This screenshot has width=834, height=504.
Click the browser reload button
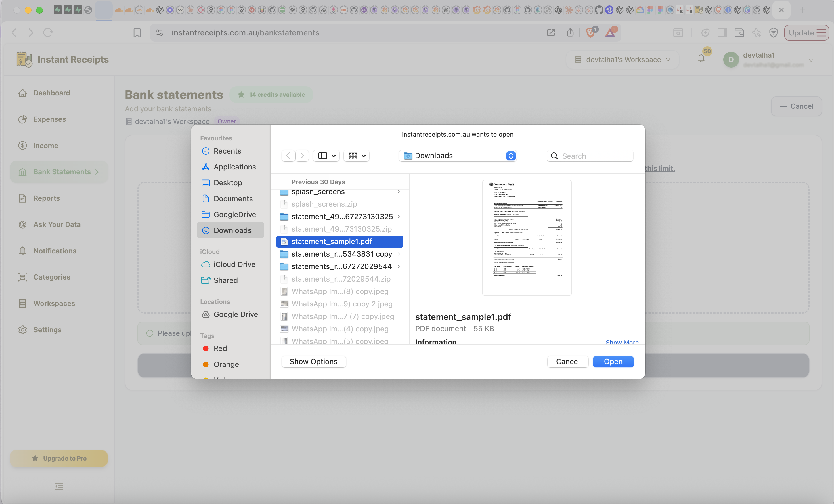tap(48, 33)
